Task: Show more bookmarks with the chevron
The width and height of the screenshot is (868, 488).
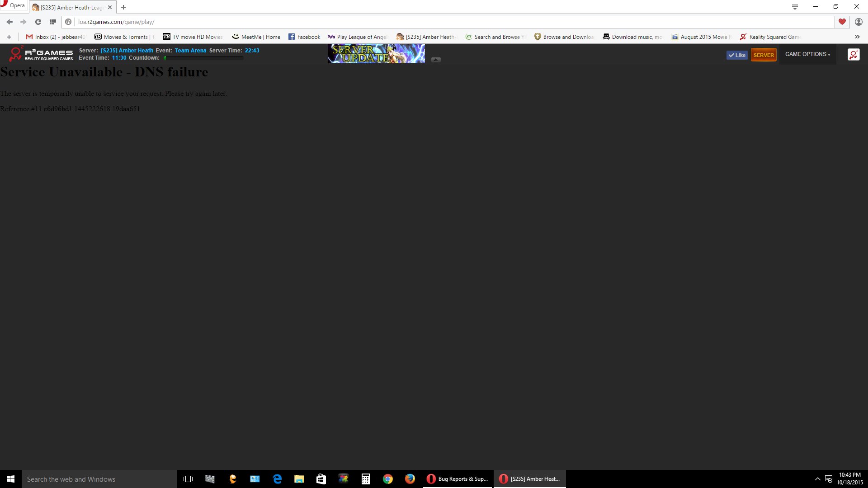Action: 857,37
